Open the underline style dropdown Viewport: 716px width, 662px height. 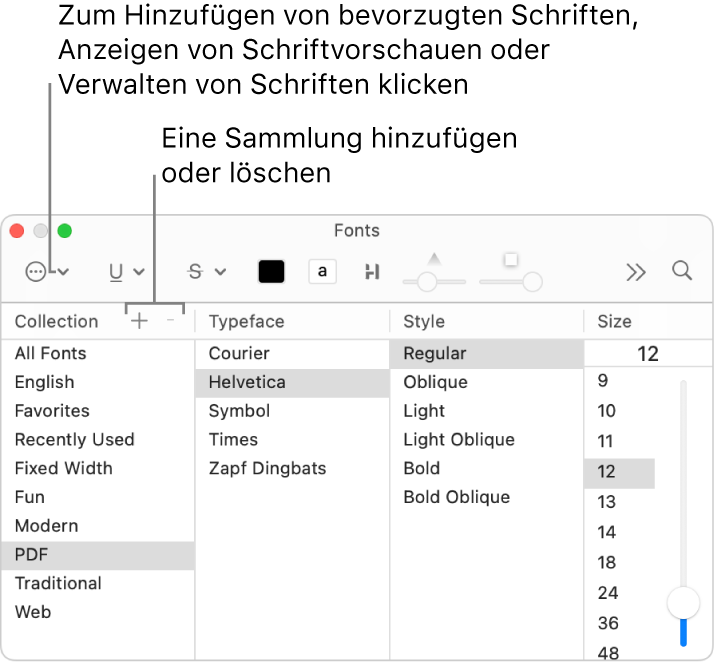pos(126,272)
